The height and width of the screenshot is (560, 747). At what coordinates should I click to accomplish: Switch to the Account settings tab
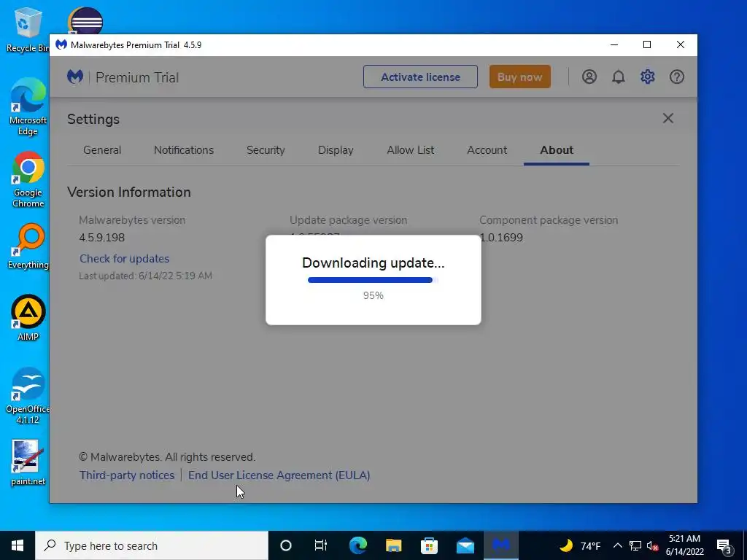[487, 150]
